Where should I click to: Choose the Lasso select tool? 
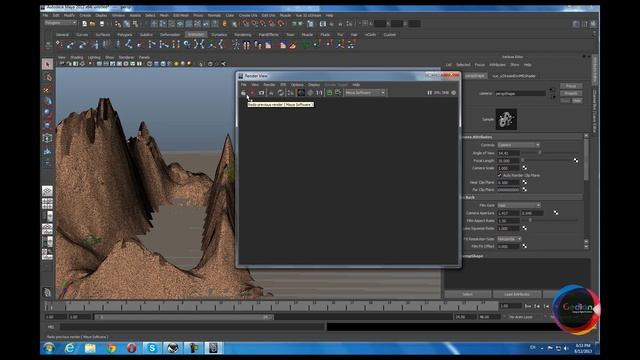[x=47, y=77]
